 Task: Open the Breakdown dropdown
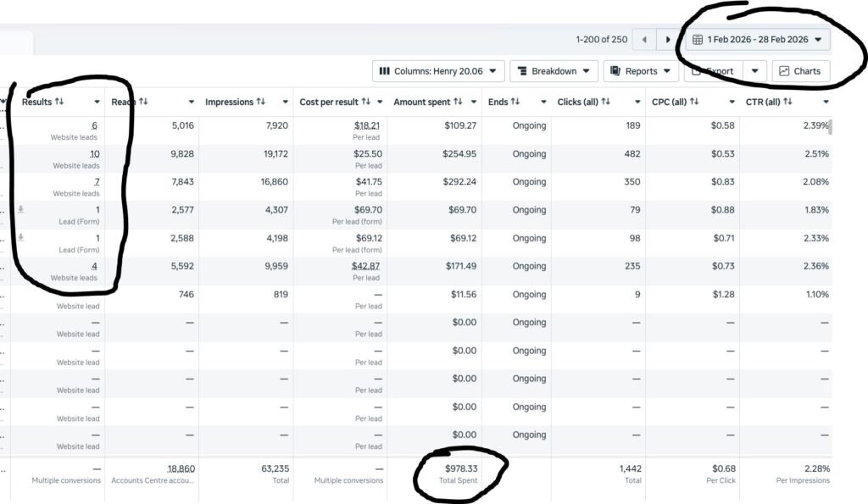click(x=554, y=71)
